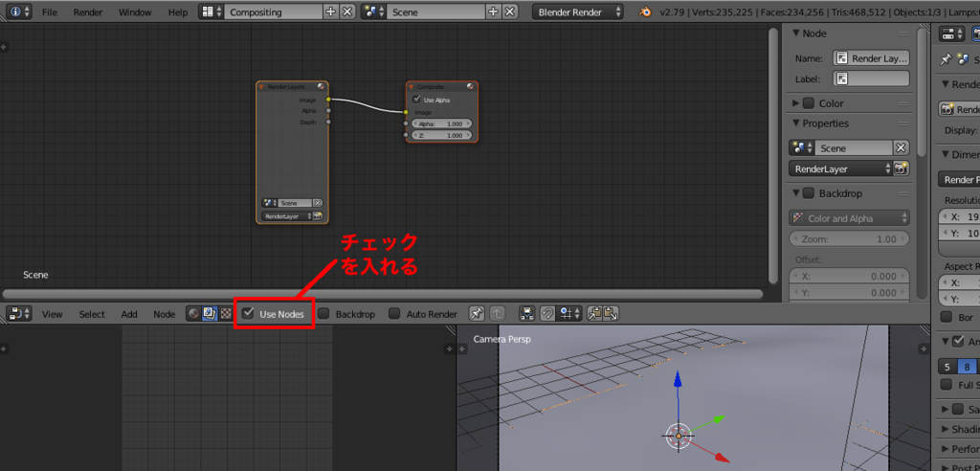Edit the node Label field
The height and width of the screenshot is (471, 980).
click(x=871, y=78)
